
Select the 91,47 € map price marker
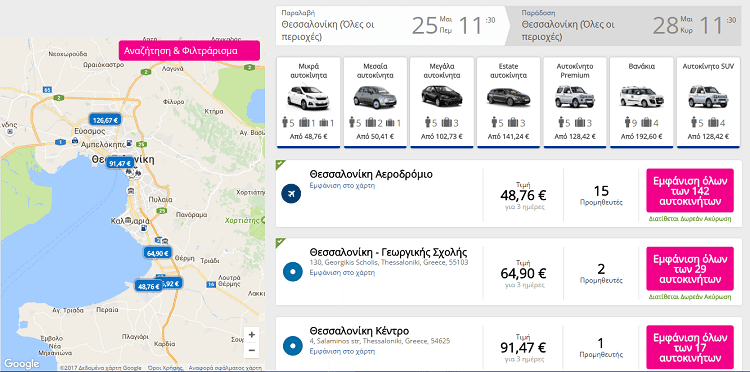tap(120, 163)
